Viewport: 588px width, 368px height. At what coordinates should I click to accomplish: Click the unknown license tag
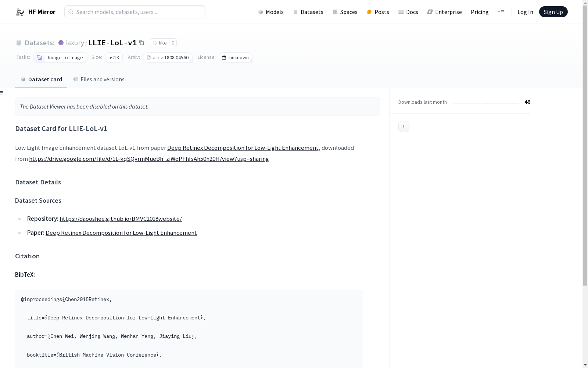click(x=236, y=57)
